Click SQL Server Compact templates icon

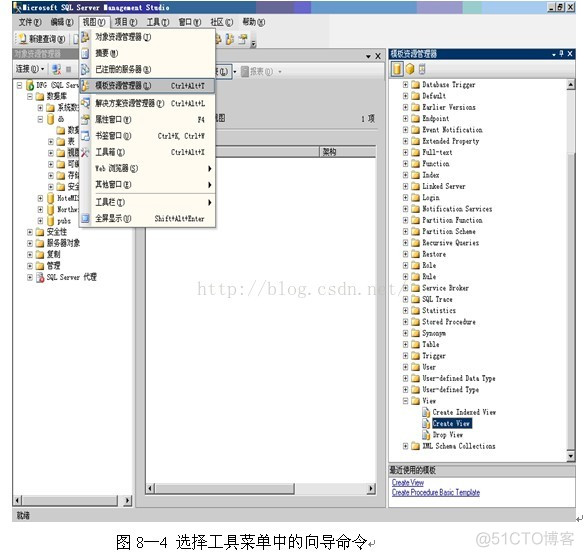point(422,69)
